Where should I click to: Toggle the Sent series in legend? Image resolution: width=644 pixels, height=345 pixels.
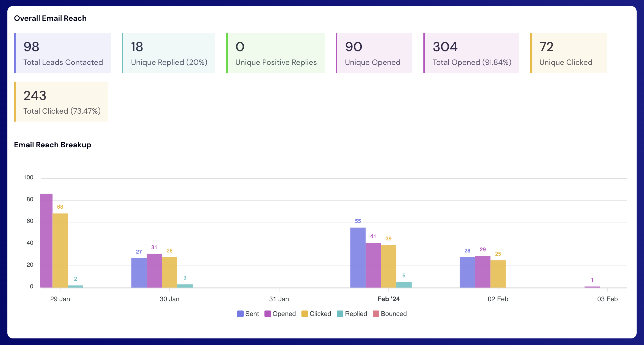(248, 314)
